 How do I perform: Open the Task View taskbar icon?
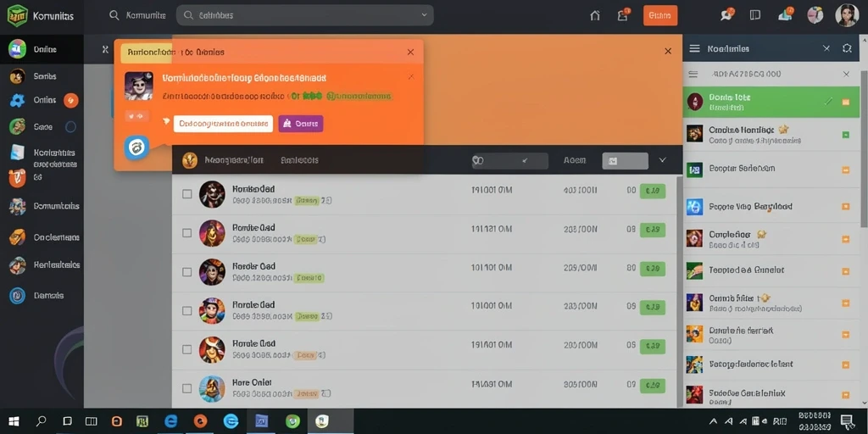pyautogui.click(x=91, y=421)
